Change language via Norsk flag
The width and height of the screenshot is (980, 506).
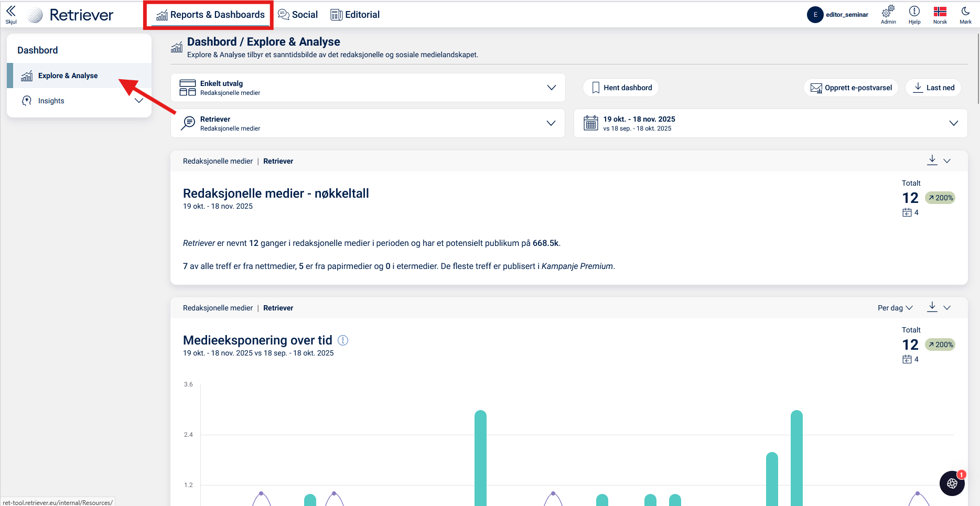click(x=940, y=15)
